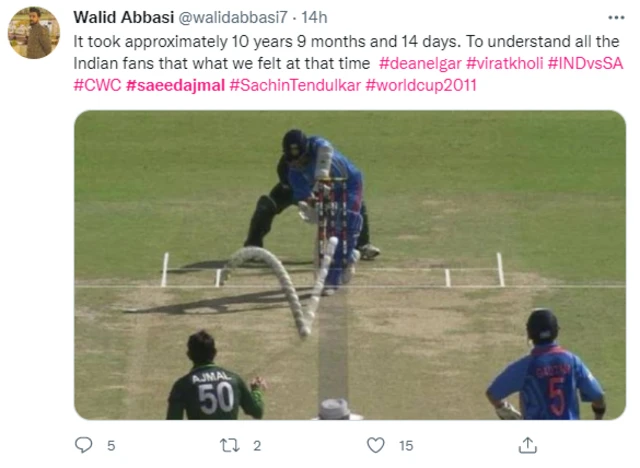Open the #INDvsSA hashtag
Image resolution: width=640 pixels, height=468 pixels.
coord(586,65)
